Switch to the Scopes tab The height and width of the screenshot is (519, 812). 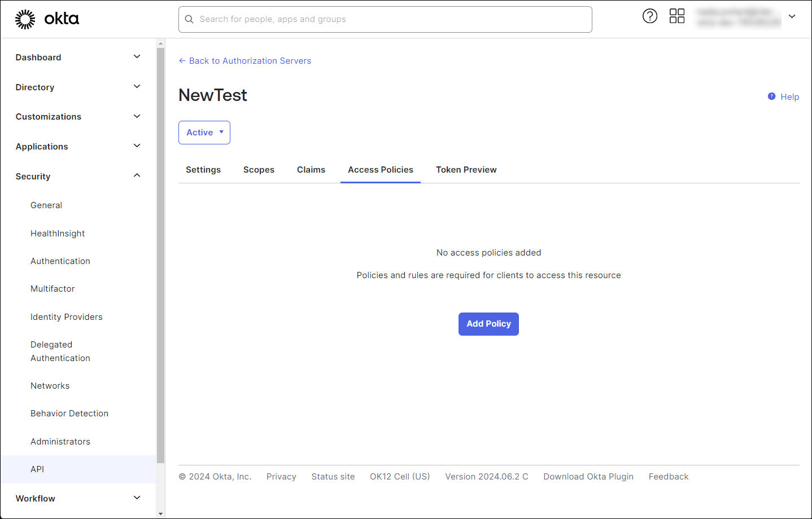[259, 170]
